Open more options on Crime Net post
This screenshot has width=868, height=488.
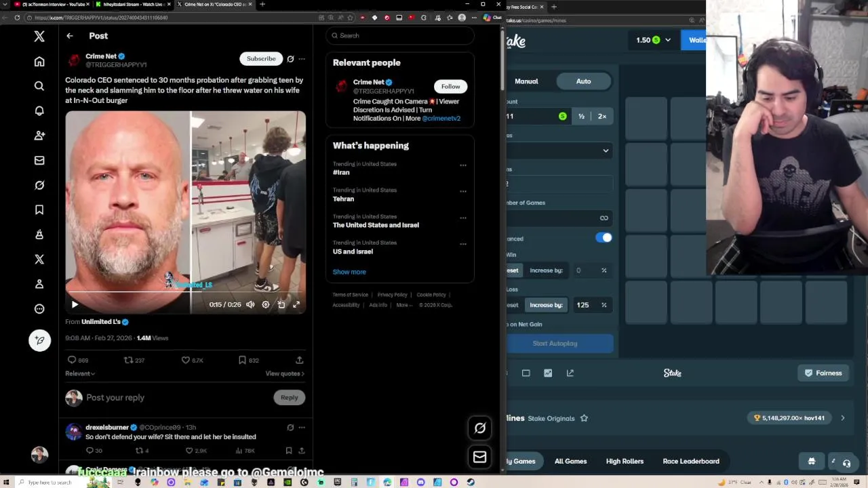click(x=302, y=59)
